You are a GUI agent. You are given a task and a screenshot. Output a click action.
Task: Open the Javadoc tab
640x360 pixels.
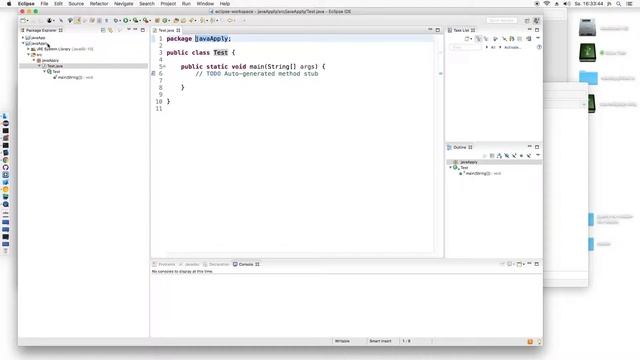(x=189, y=264)
